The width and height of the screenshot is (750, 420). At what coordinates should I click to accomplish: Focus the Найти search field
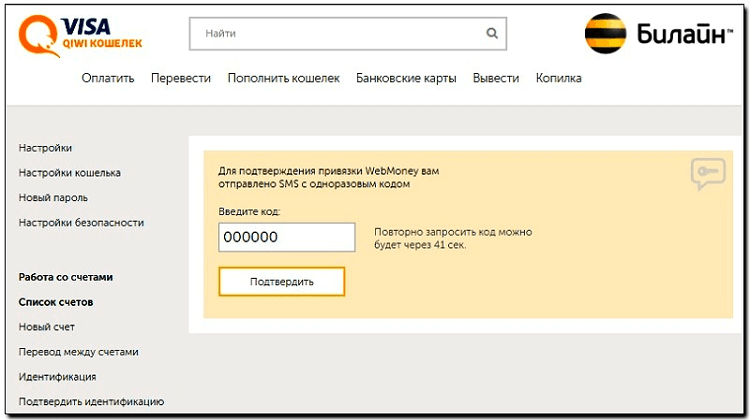click(x=348, y=33)
